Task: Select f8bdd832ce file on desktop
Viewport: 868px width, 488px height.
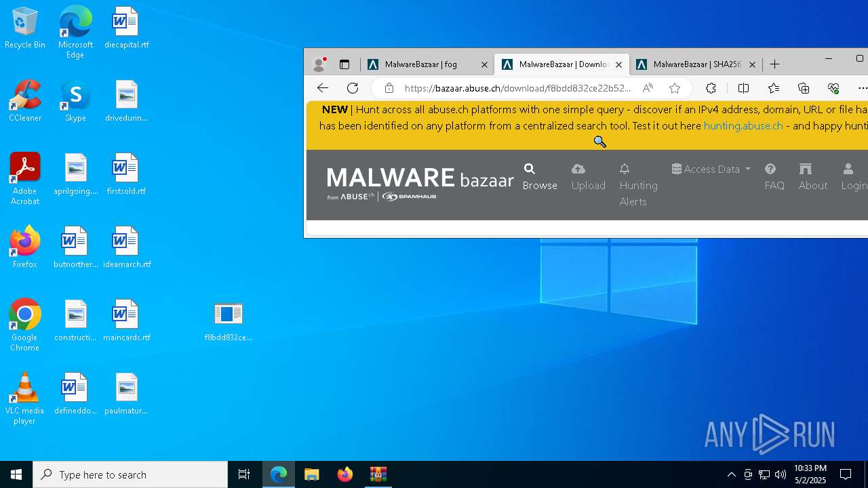Action: tap(228, 321)
